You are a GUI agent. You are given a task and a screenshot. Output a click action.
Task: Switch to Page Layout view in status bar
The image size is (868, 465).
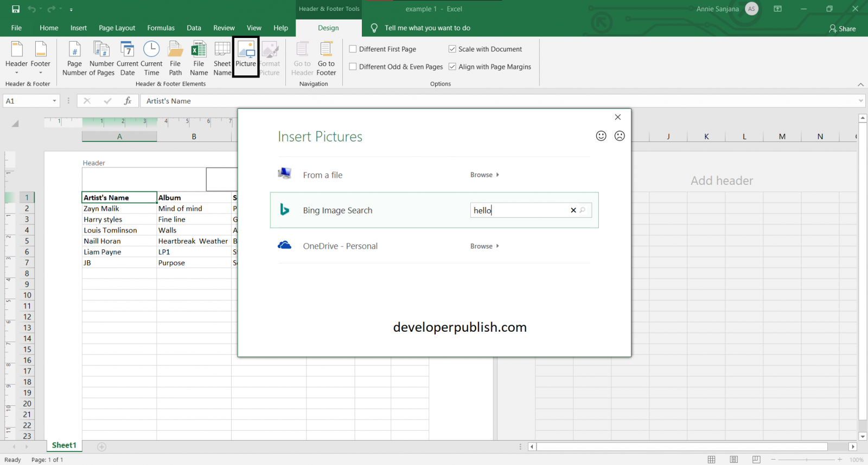point(734,460)
